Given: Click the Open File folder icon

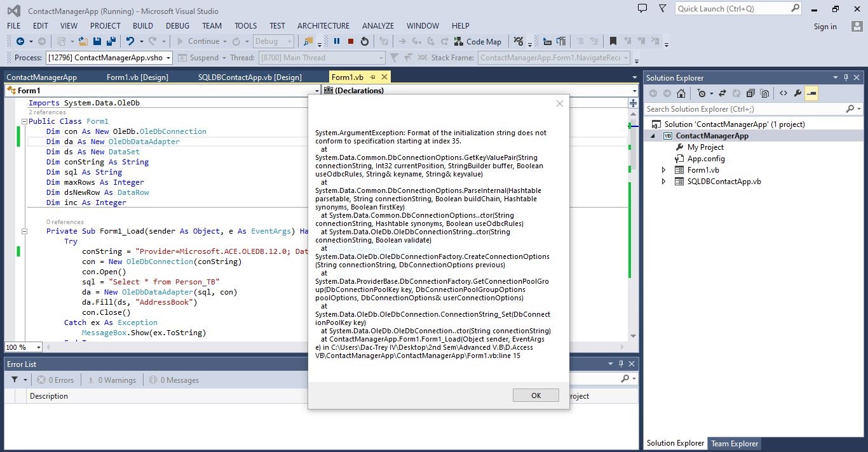Looking at the screenshot, I should [83, 41].
